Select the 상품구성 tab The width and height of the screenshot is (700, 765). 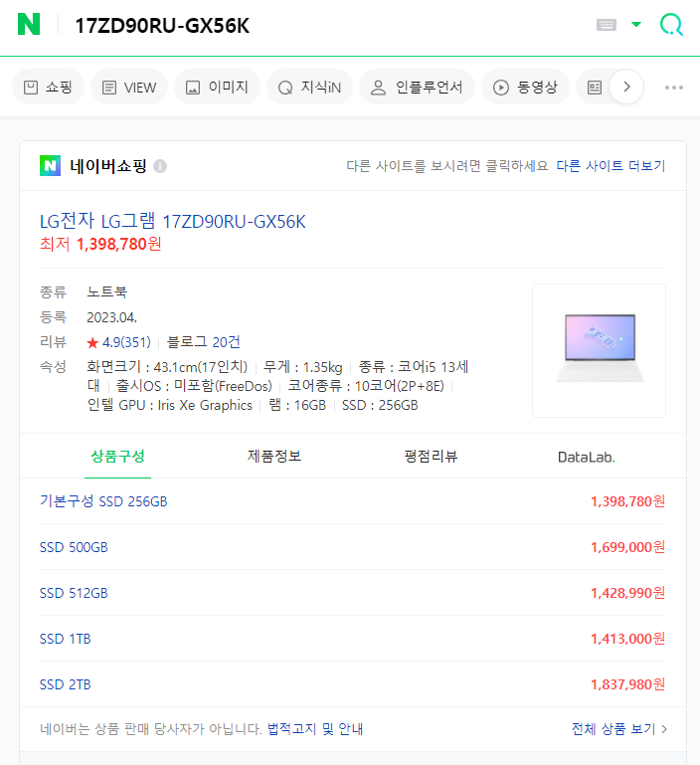click(117, 457)
